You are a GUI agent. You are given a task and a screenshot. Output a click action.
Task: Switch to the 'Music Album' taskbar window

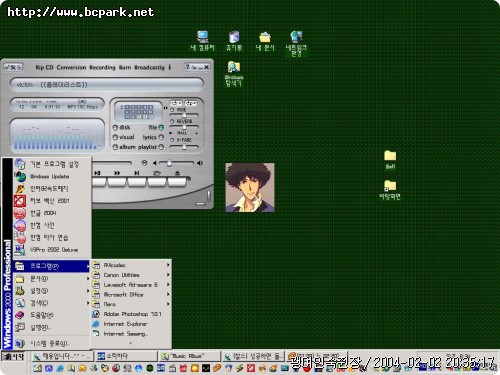click(x=189, y=356)
